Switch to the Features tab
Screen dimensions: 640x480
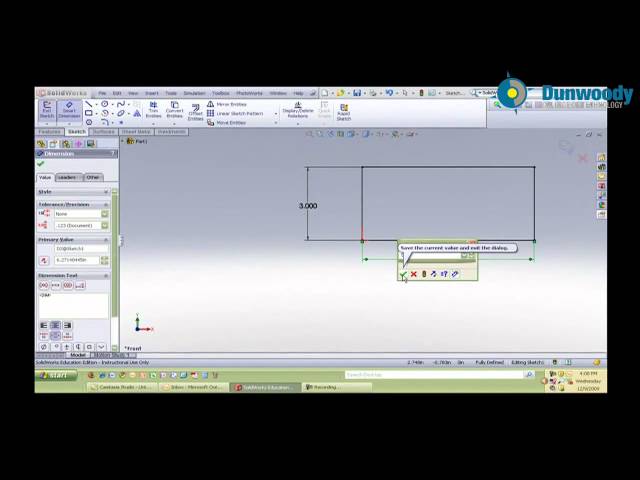click(49, 132)
